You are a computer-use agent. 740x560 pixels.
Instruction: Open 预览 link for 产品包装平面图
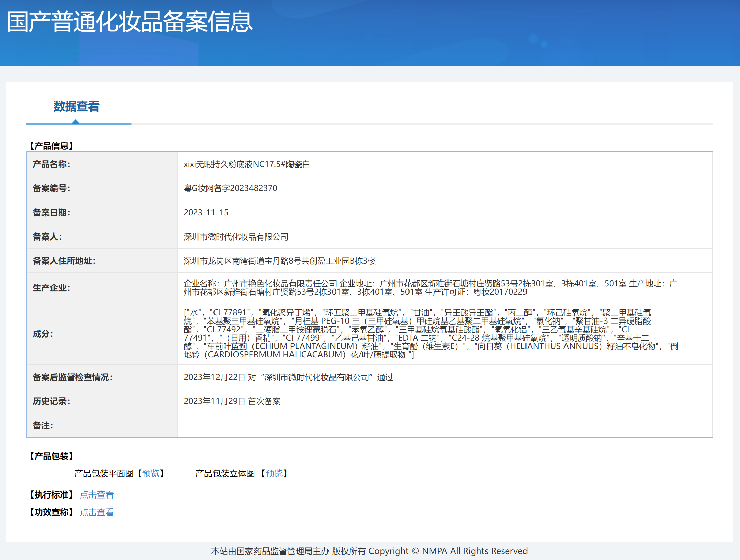point(150,473)
